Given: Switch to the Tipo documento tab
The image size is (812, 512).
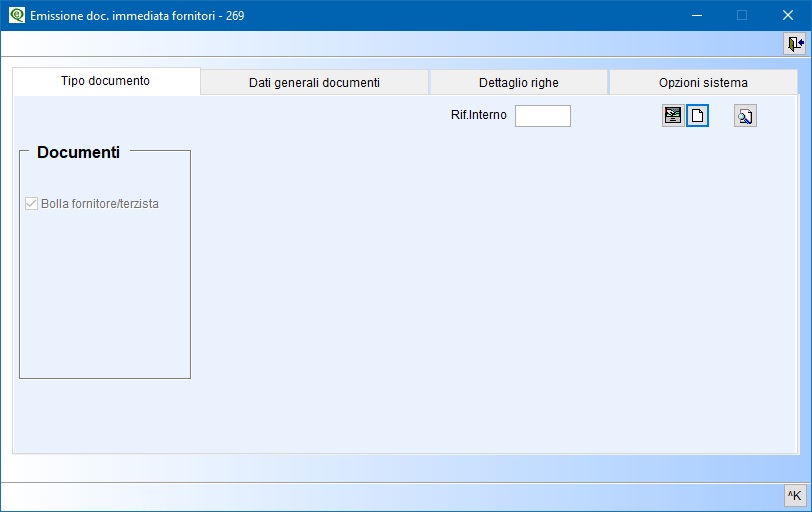Looking at the screenshot, I should (x=106, y=81).
